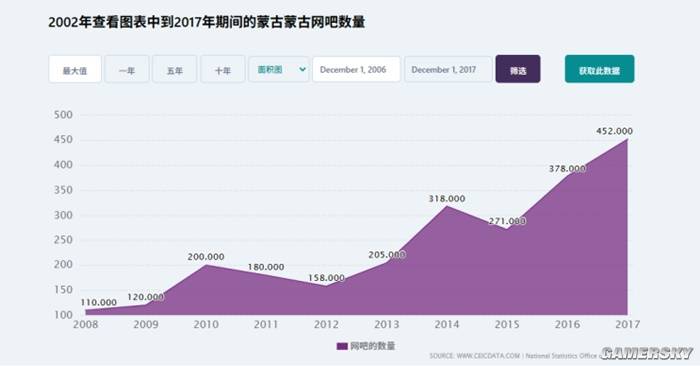Switch to the 十年 range
Image resolution: width=700 pixels, height=366 pixels.
click(x=222, y=70)
